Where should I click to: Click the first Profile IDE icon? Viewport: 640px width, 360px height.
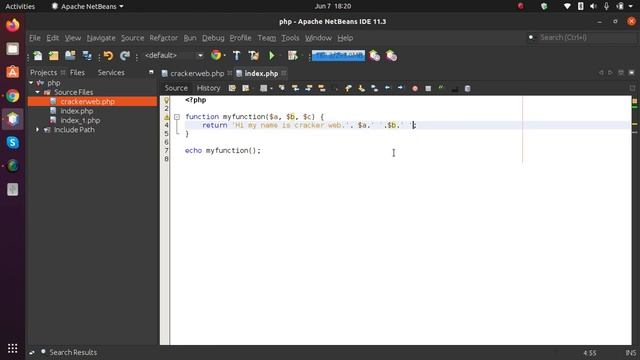(374, 56)
